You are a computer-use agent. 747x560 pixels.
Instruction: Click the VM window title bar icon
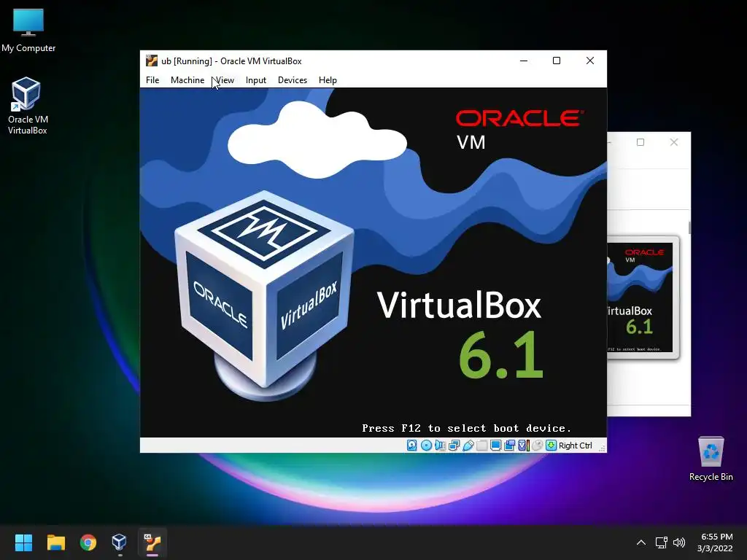152,61
